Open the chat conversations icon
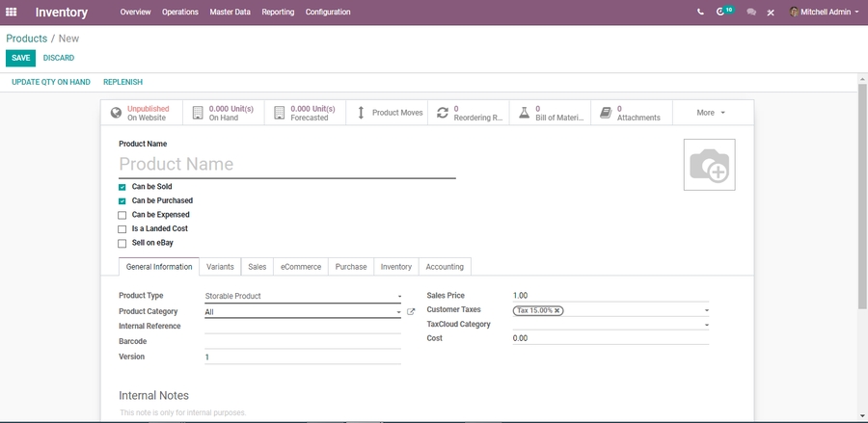Screen dimensions: 868x423 751,13
